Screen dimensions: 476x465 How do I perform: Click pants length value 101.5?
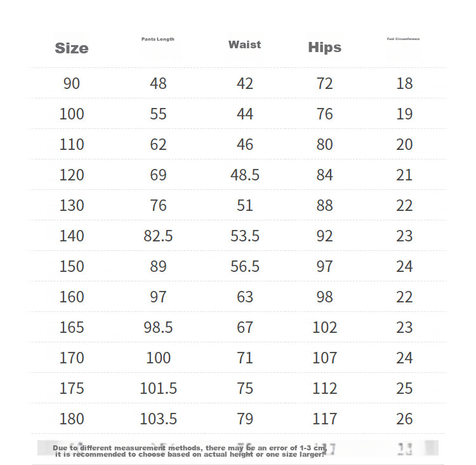pyautogui.click(x=158, y=388)
